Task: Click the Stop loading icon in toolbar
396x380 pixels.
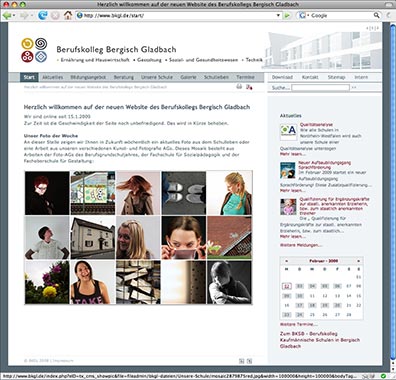Action: pos(55,15)
